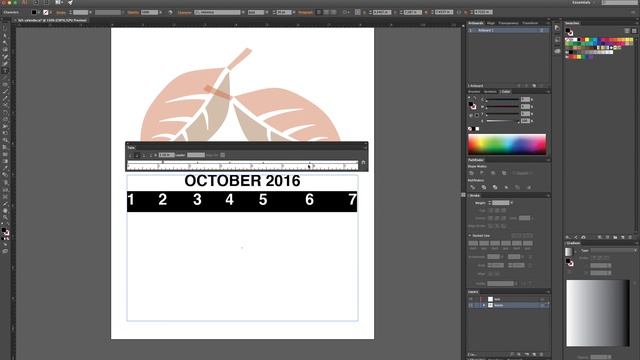640x360 pixels.
Task: Pick a color from the Color panel spectrum
Action: click(x=507, y=144)
